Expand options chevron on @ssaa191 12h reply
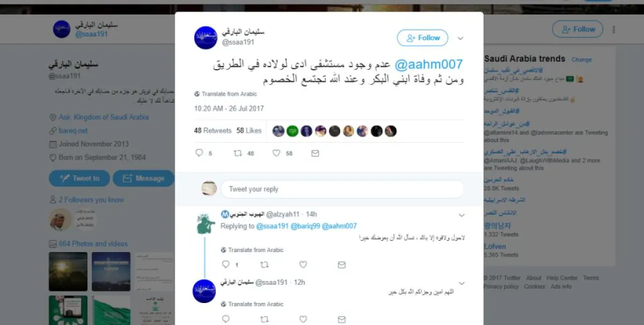Viewport: 644px width, 325px height. pyautogui.click(x=462, y=283)
